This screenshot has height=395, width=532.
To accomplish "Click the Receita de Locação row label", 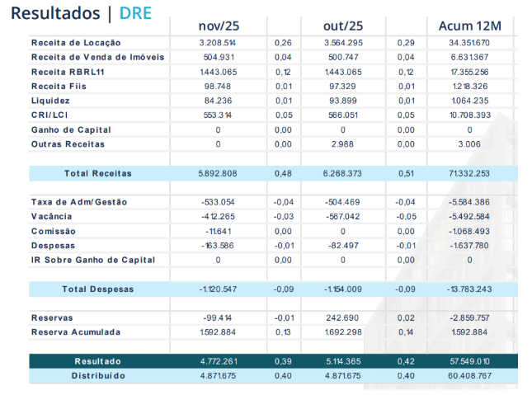I will [x=76, y=42].
